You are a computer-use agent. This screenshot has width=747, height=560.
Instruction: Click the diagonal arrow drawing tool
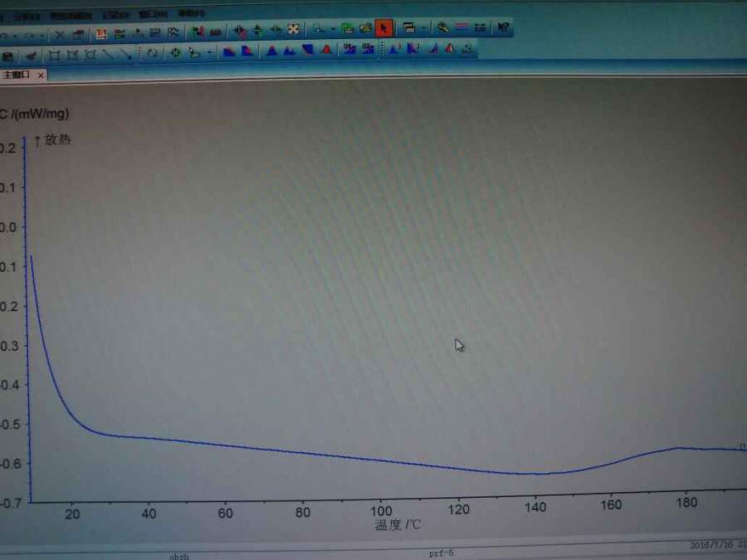[x=126, y=54]
